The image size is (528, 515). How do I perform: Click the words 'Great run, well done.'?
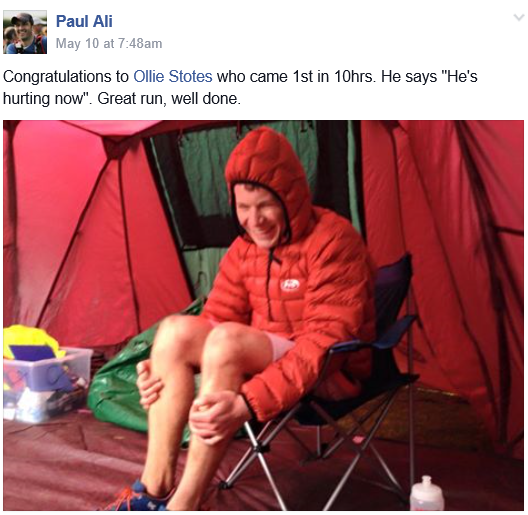pos(169,99)
